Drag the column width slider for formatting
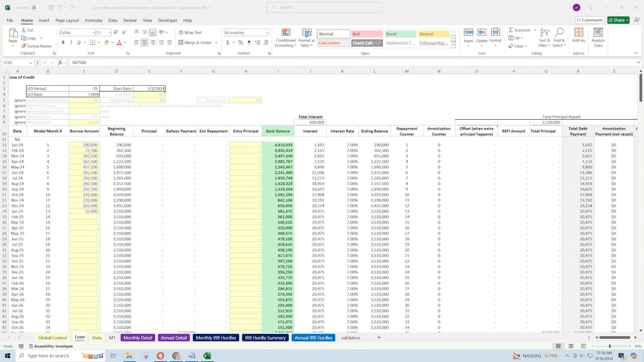This screenshot has height=362, width=644. (x=612, y=346)
